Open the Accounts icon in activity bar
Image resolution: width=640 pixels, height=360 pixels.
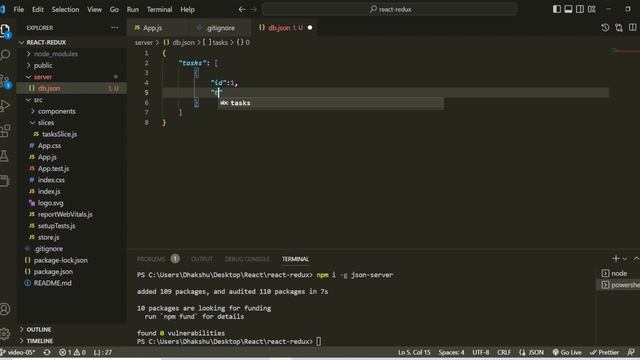(5, 309)
